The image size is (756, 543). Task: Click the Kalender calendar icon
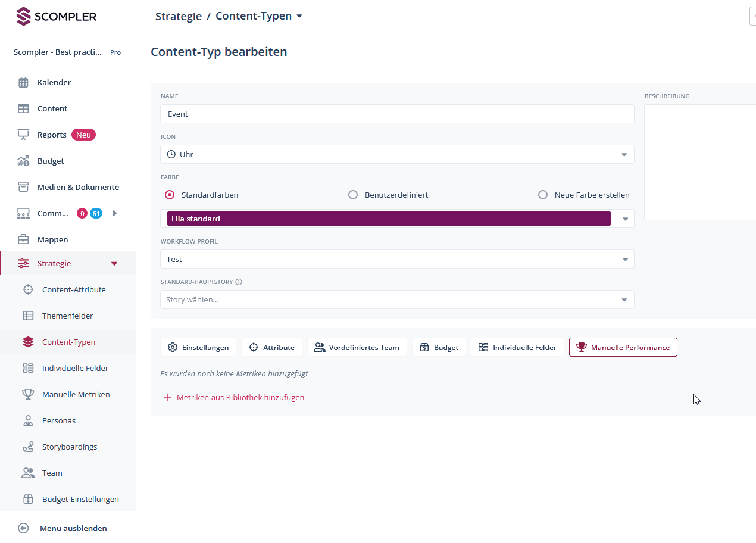click(x=23, y=82)
